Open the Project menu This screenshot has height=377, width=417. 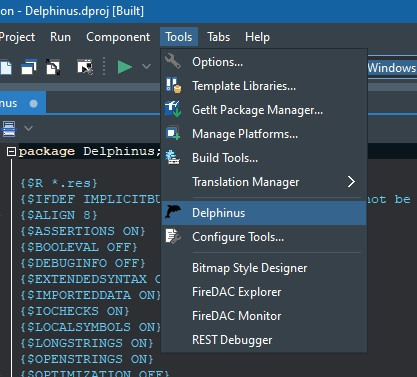pos(17,37)
